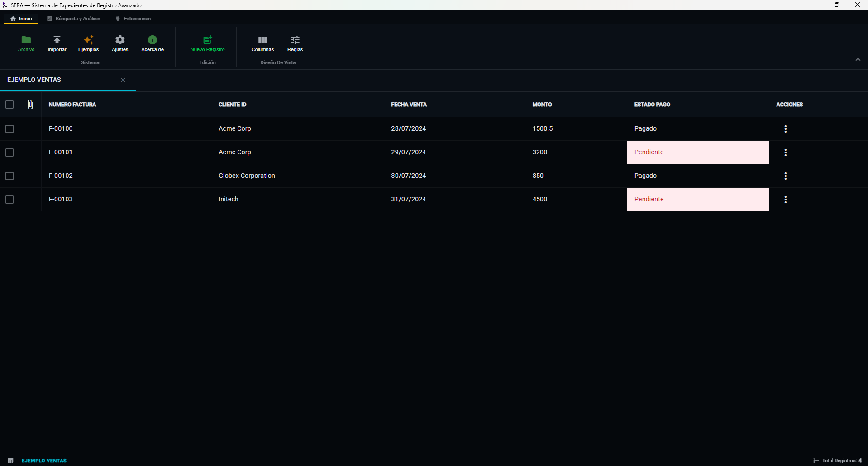Open the Archivo menu icon
This screenshot has height=466, width=868.
(x=26, y=40)
